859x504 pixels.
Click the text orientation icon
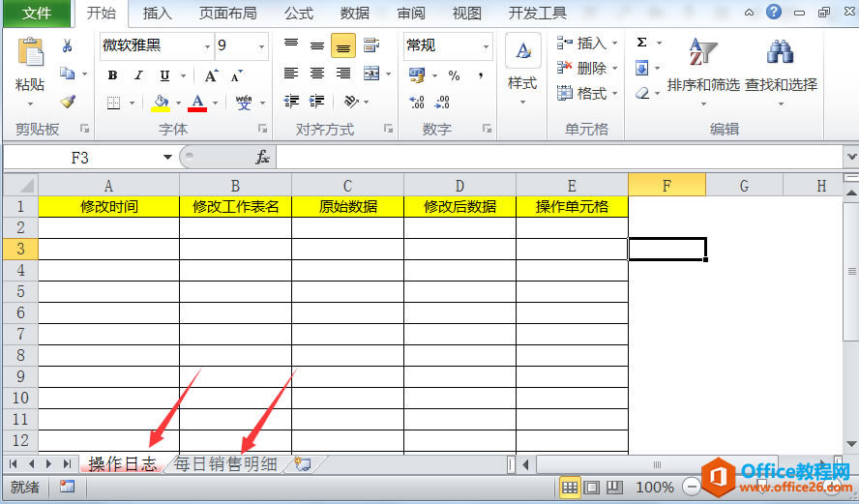(350, 102)
